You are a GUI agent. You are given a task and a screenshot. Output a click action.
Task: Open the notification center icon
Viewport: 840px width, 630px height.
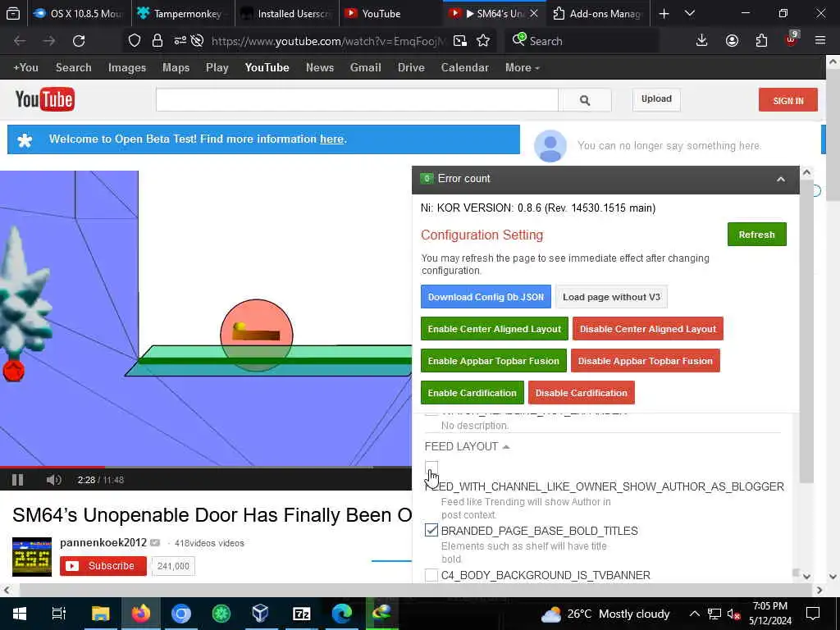[813, 614]
